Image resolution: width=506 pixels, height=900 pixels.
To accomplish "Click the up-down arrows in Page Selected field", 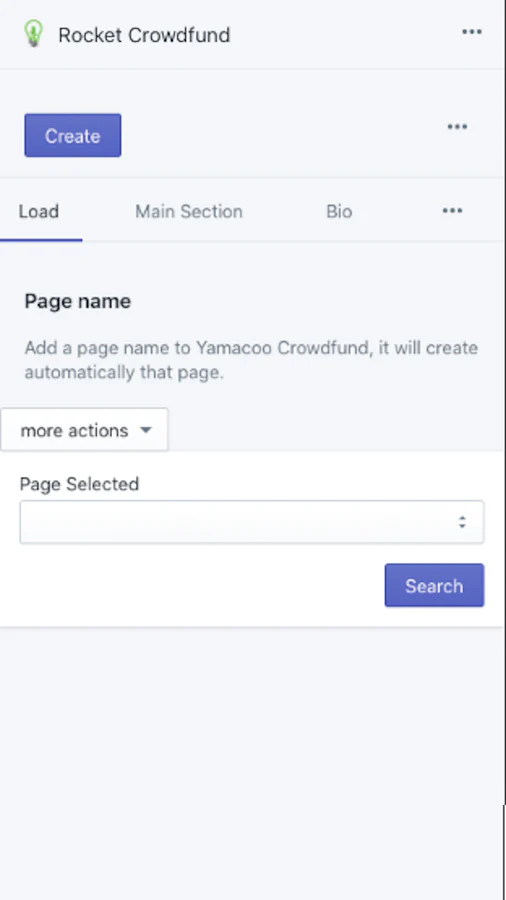I will pyautogui.click(x=462, y=522).
